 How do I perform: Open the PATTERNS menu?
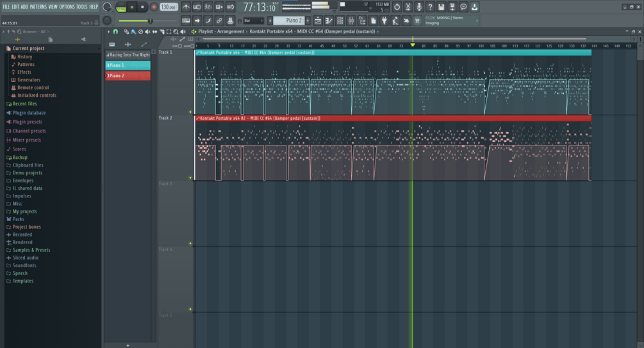38,7
